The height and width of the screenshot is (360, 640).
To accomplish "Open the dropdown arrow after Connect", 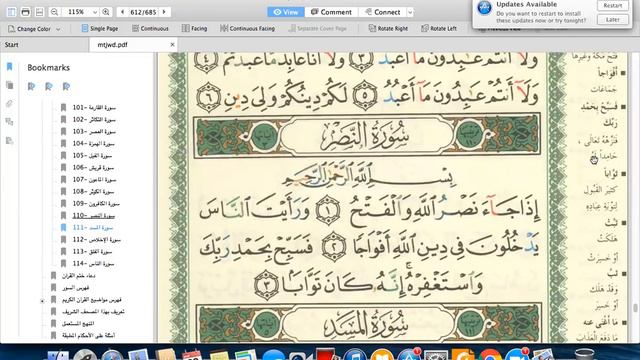I will (x=410, y=12).
